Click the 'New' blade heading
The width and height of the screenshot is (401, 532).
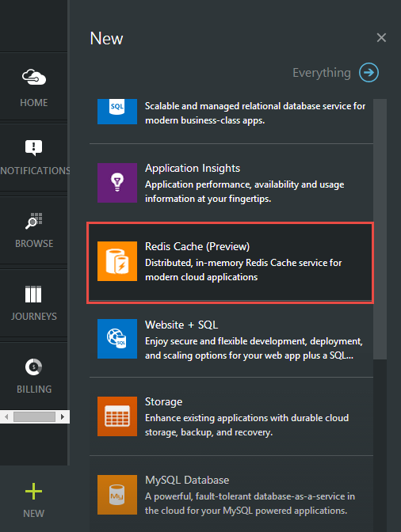click(x=107, y=38)
